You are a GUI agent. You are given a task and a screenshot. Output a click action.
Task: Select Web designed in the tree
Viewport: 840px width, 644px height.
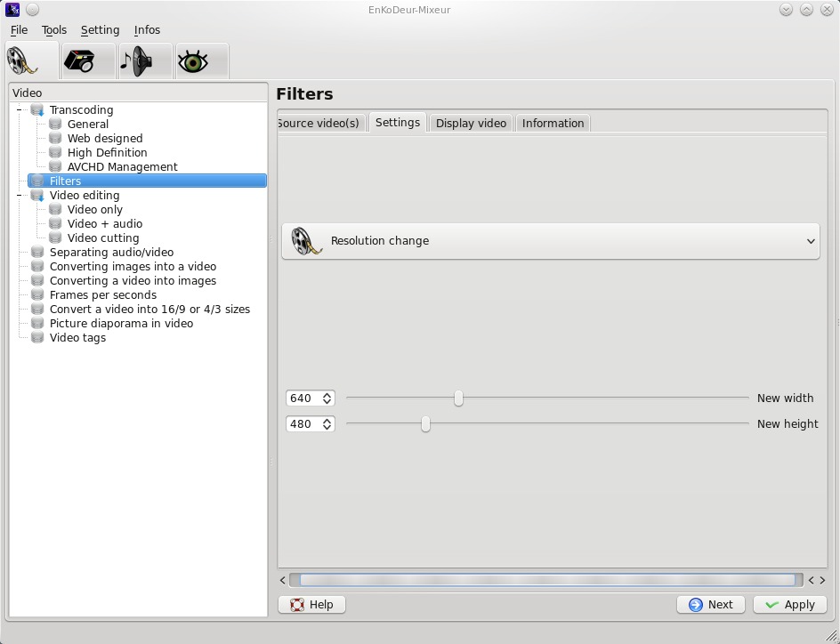[x=105, y=138]
